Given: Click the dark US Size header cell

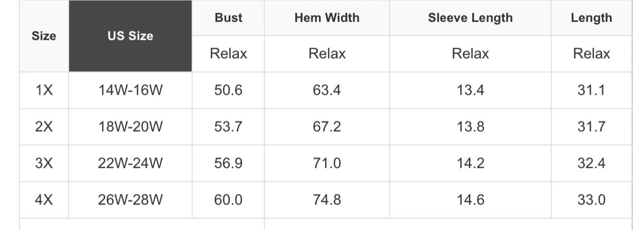Looking at the screenshot, I should pos(130,36).
